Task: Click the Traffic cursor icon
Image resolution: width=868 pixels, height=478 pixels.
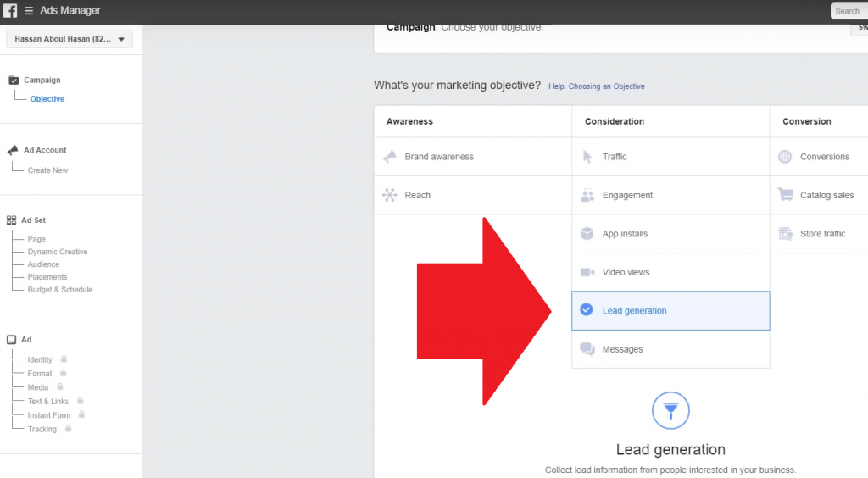Action: coord(587,157)
